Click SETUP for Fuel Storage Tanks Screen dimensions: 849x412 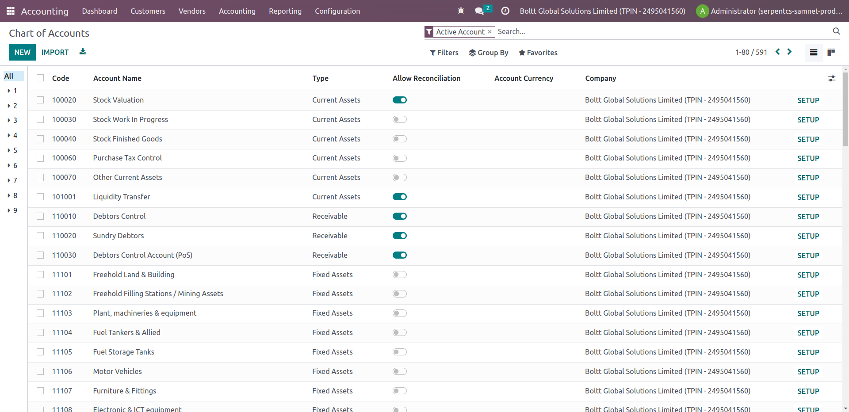tap(808, 352)
